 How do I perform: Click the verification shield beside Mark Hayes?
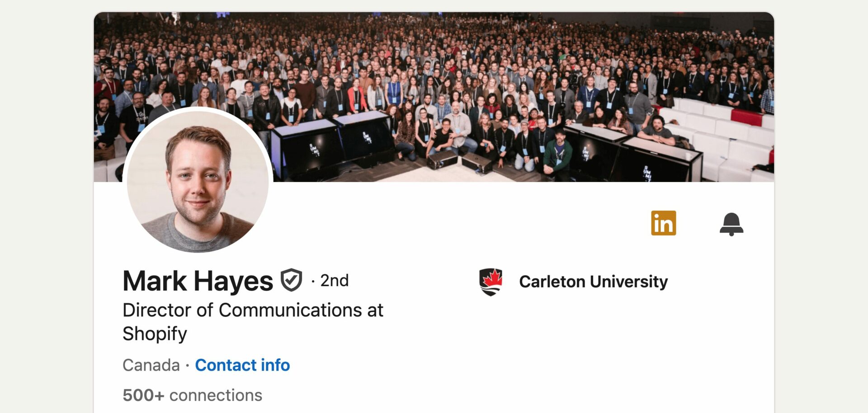click(x=291, y=280)
